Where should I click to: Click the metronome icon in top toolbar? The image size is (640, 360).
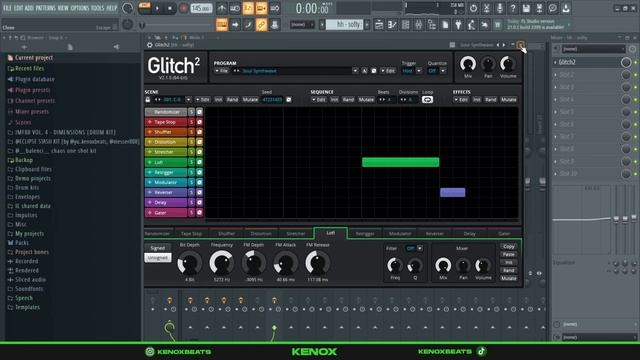click(x=222, y=8)
